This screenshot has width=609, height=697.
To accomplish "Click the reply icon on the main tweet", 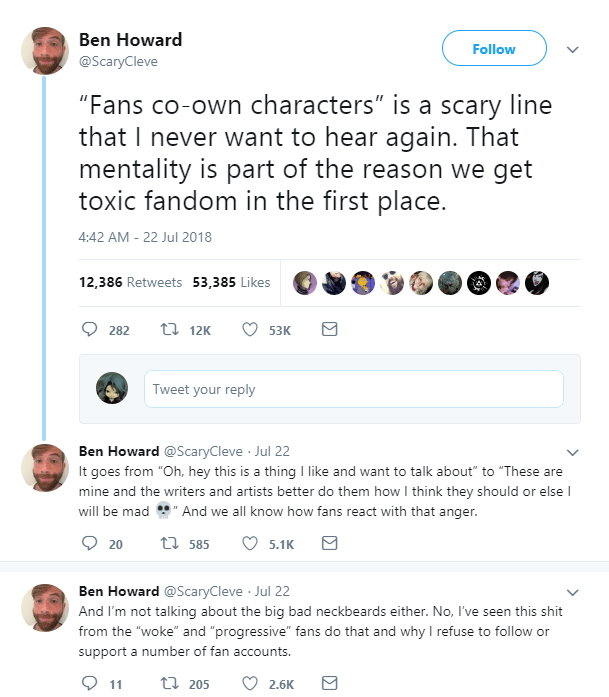I will [x=88, y=329].
